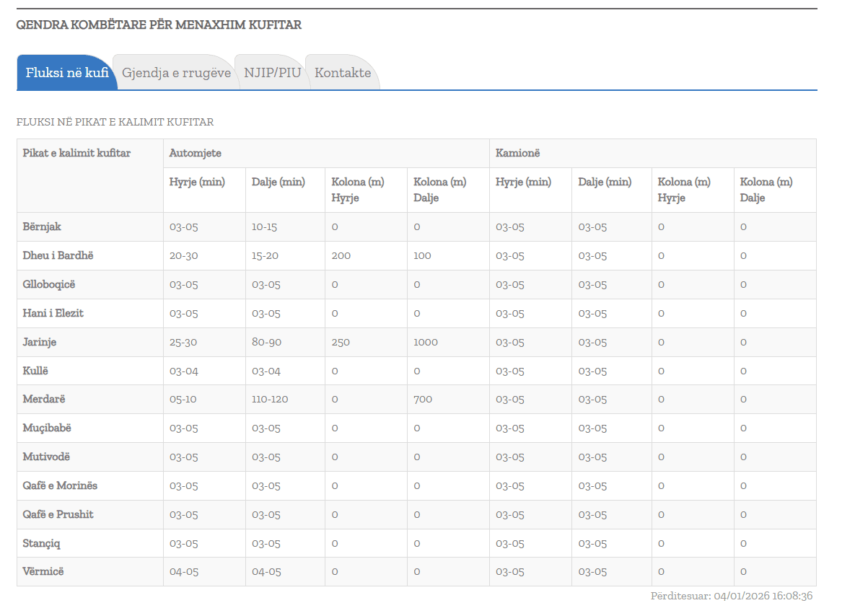This screenshot has width=868, height=603.
Task: Open the Gjendja e rrugëve tab
Action: point(176,73)
